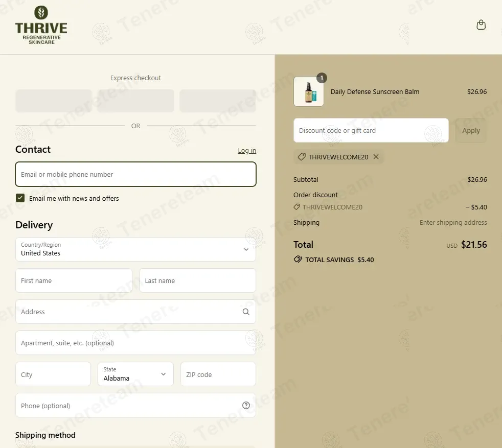The image size is (502, 448).
Task: Click into the First name field
Action: pyautogui.click(x=74, y=280)
